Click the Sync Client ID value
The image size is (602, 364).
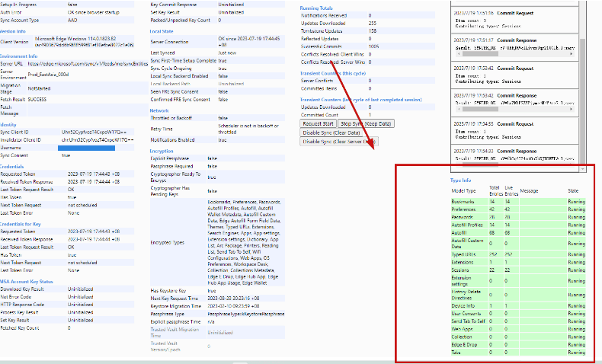click(94, 132)
